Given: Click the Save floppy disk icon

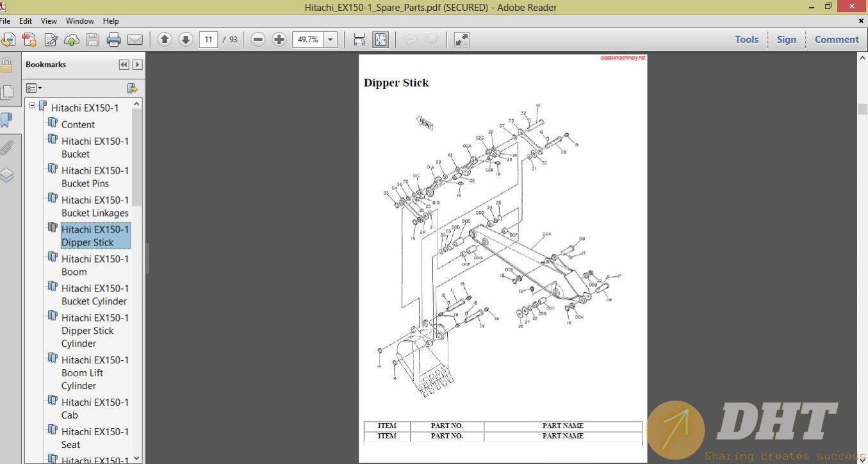Looking at the screenshot, I should pos(93,40).
